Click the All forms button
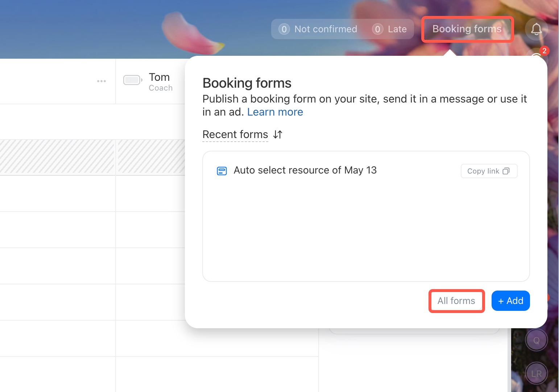 click(x=456, y=301)
